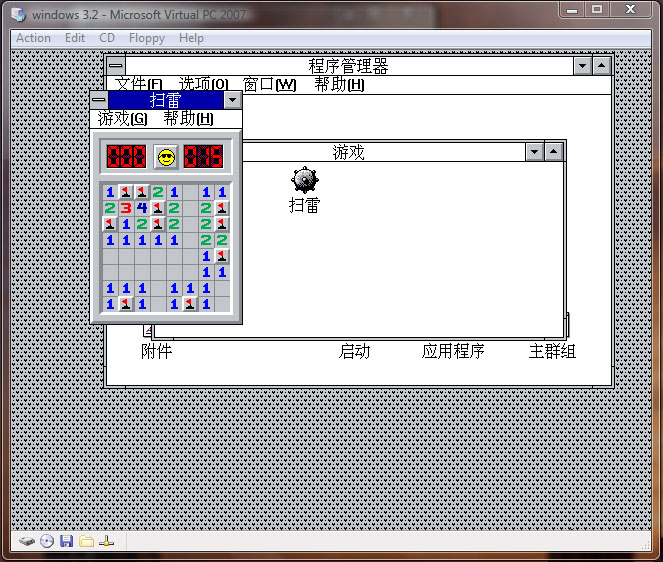Click the Minesweeper mine counter display

(126, 157)
